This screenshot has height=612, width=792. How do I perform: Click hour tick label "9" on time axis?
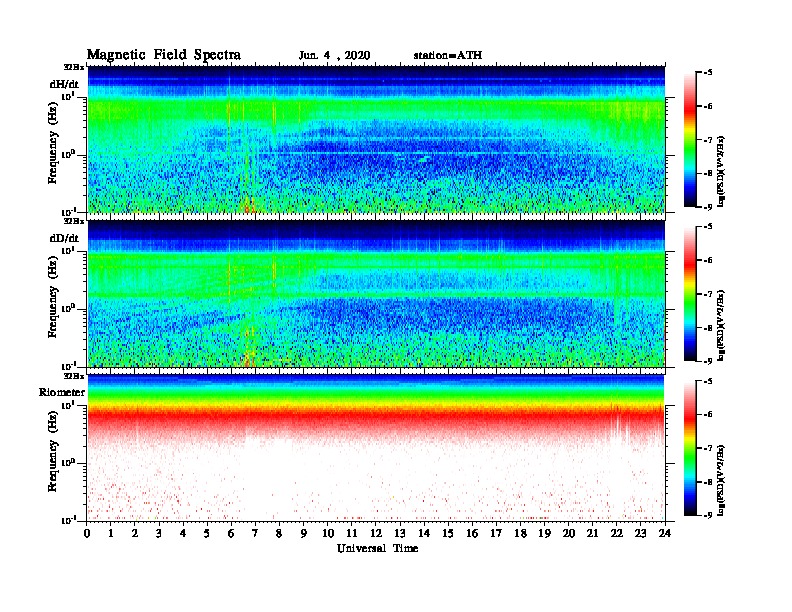(x=304, y=534)
